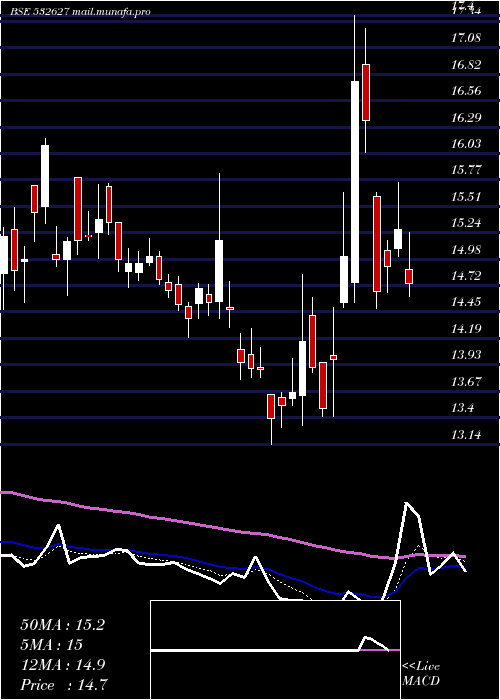
Task: Click the 16.82 price axis label
Action: coord(466,65)
